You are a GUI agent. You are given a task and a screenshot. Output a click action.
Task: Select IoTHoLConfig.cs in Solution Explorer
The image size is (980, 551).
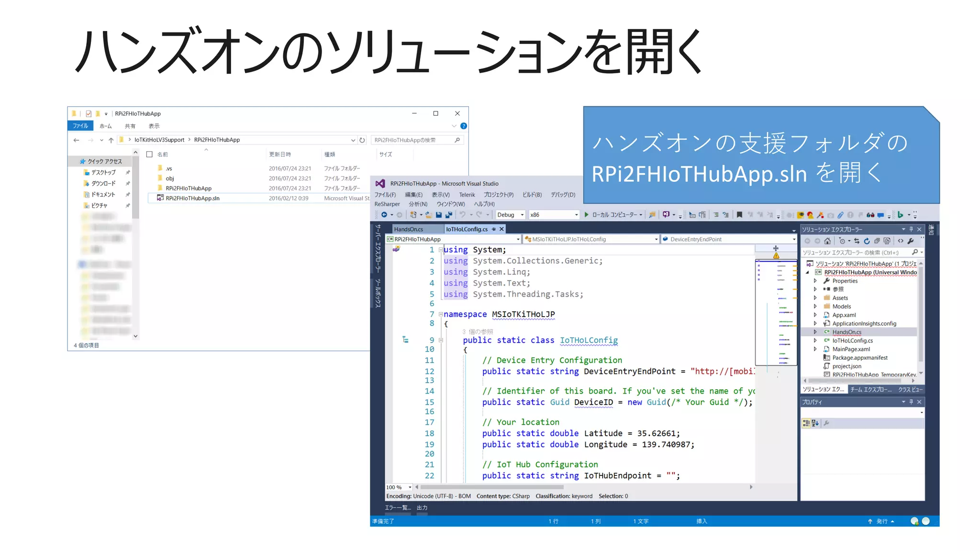click(852, 341)
